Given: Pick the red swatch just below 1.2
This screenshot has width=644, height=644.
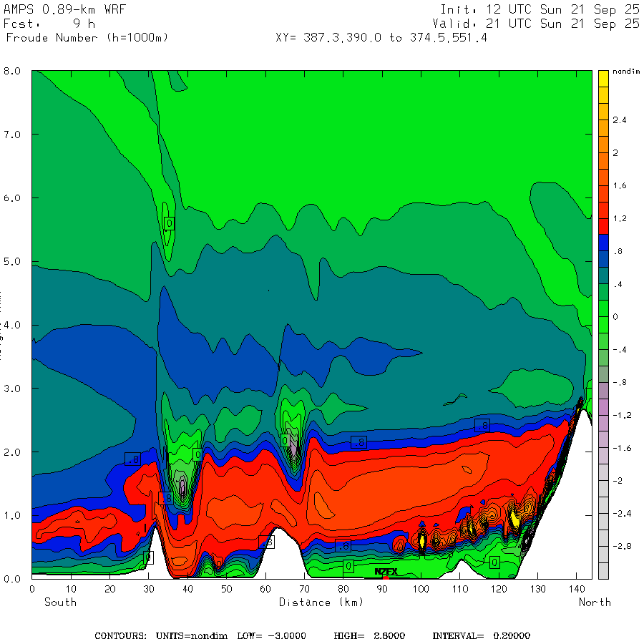Looking at the screenshot, I should (x=603, y=226).
